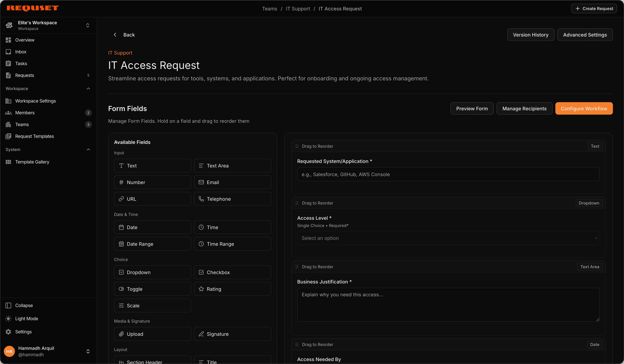Open the Template Gallery grid icon
The image size is (624, 364).
[8, 162]
